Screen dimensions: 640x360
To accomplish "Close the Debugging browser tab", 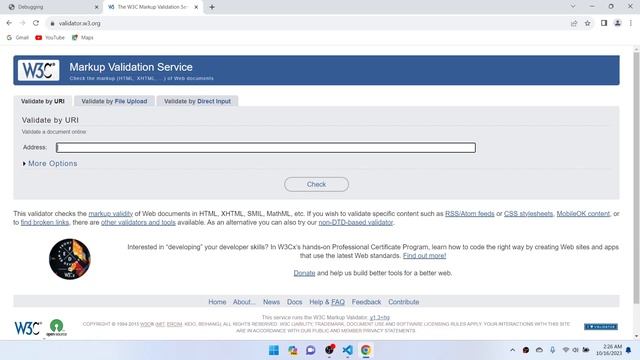I will 97,7.
